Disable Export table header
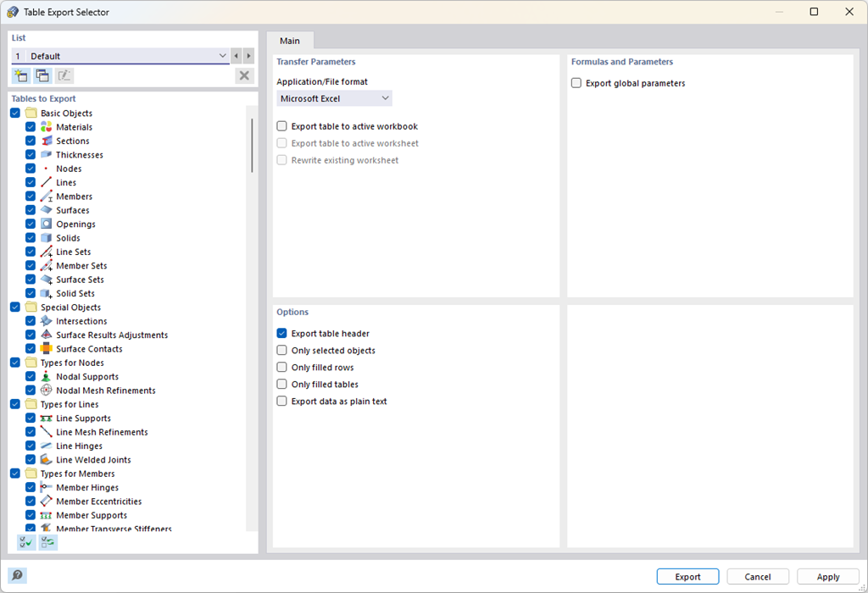 tap(281, 333)
